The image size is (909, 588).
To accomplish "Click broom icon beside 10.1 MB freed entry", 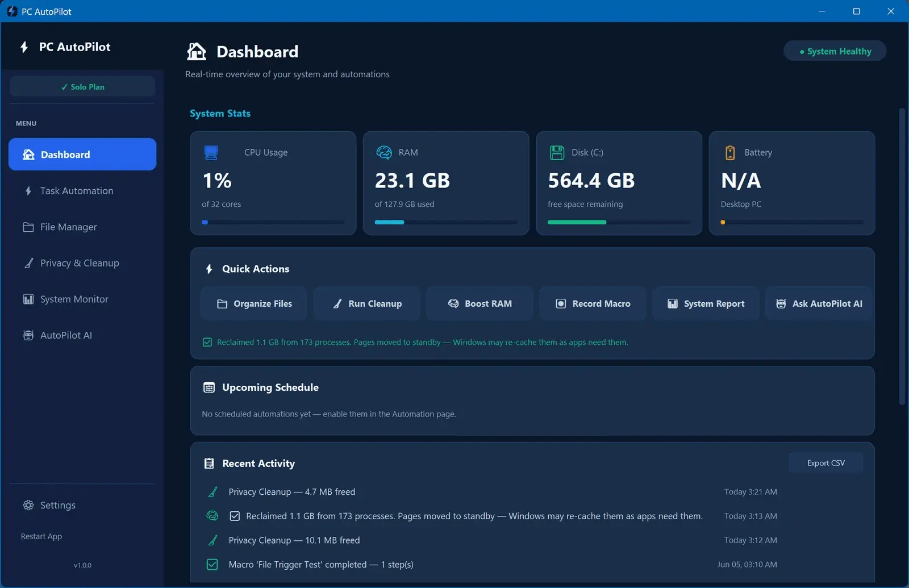I will point(212,540).
